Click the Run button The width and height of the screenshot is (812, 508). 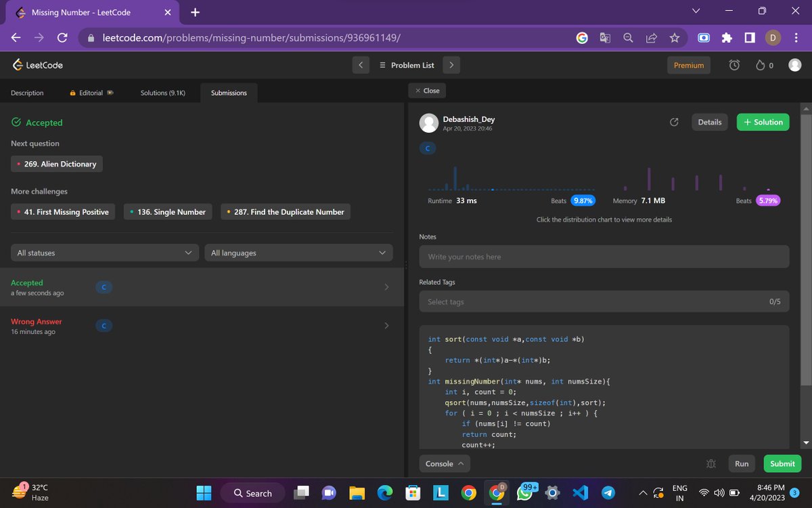click(742, 463)
